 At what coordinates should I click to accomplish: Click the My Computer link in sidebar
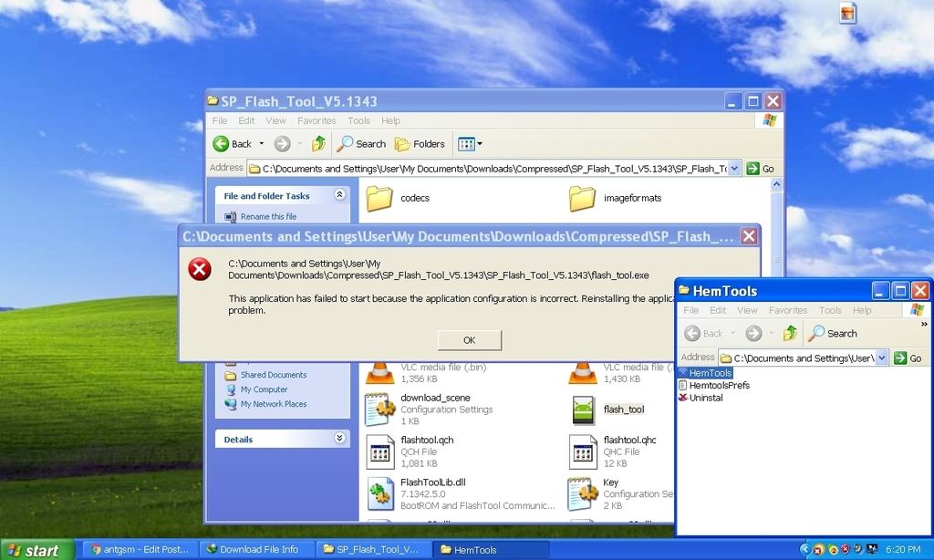[x=264, y=389]
